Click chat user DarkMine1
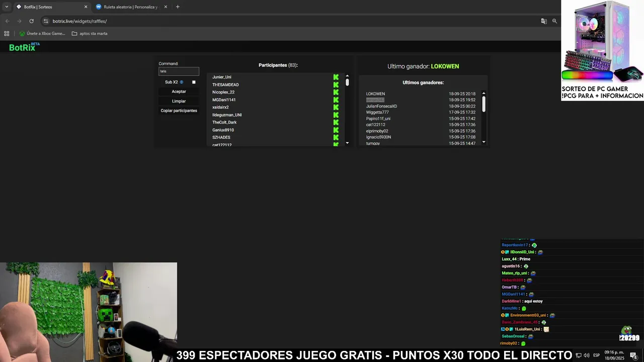The image size is (644, 362). (511, 301)
